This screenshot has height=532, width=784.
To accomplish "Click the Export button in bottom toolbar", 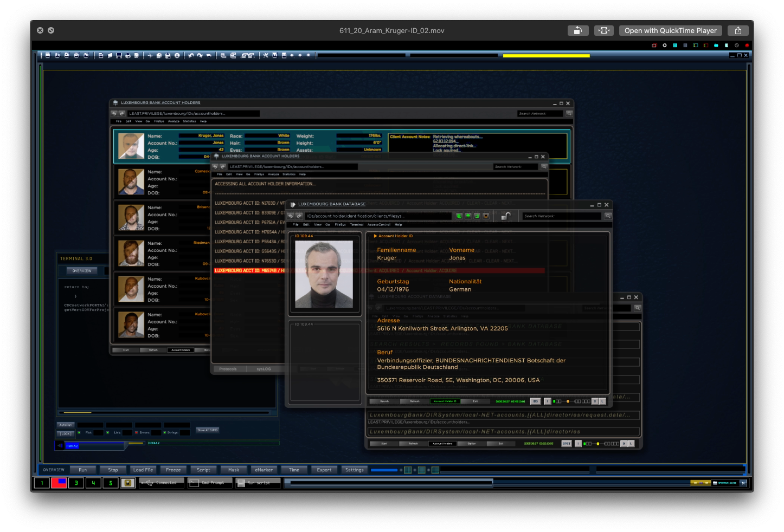I will pyautogui.click(x=324, y=470).
